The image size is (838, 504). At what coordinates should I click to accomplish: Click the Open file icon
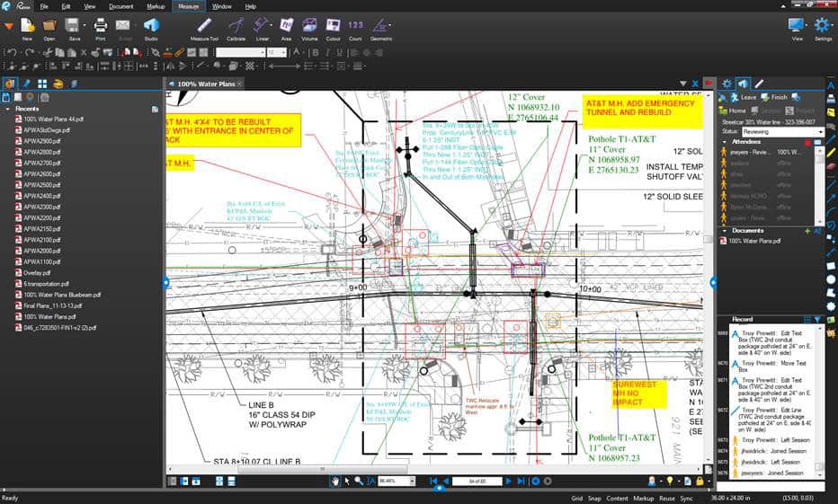(49, 26)
